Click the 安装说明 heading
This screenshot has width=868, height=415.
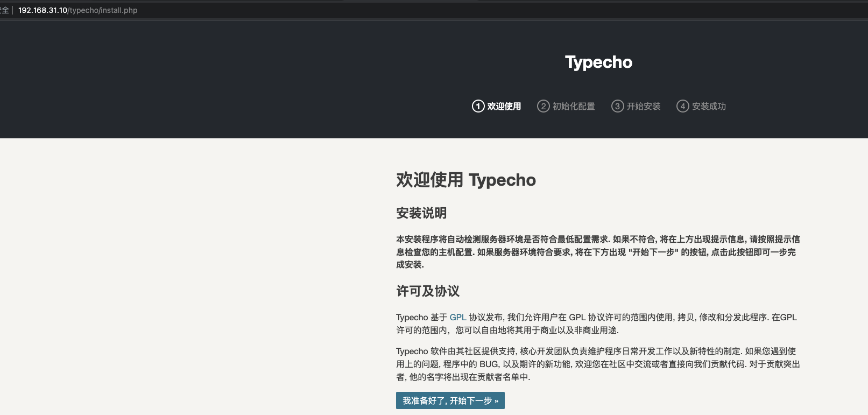[421, 213]
